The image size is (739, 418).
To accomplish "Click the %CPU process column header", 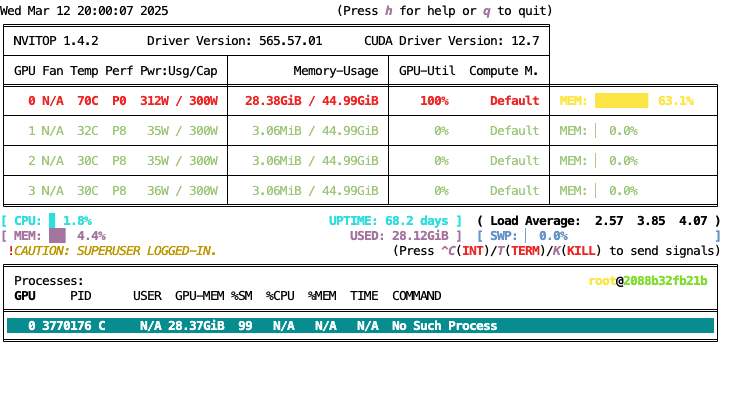I will click(280, 296).
